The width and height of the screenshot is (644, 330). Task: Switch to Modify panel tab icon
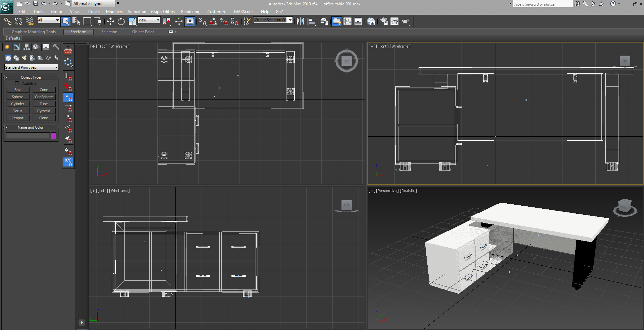17,47
